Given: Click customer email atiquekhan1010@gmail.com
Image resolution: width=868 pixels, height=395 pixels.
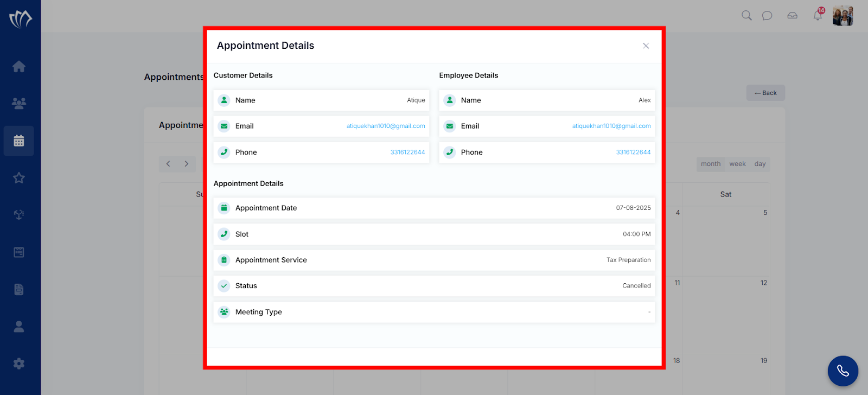Looking at the screenshot, I should click(x=386, y=126).
